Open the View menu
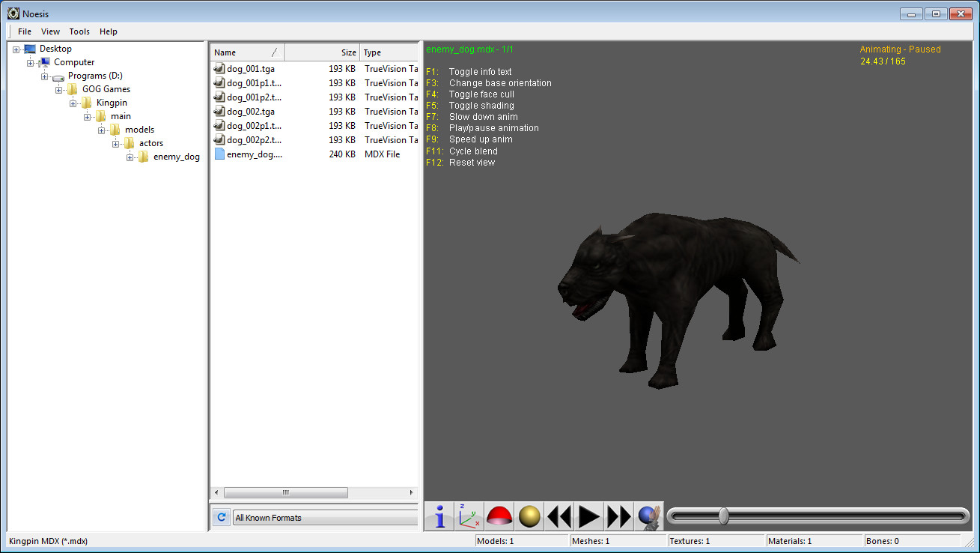 (50, 31)
